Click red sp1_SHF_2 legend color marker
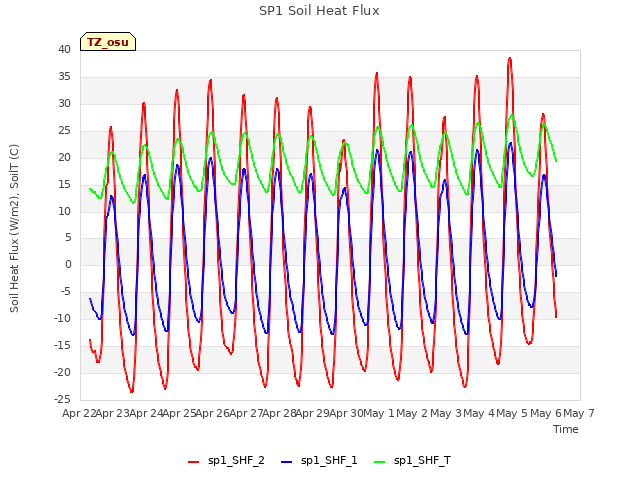The width and height of the screenshot is (640, 480). [193, 462]
